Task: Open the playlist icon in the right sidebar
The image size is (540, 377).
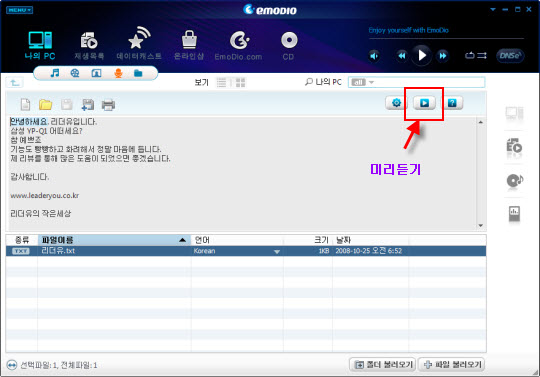Action: click(x=514, y=147)
